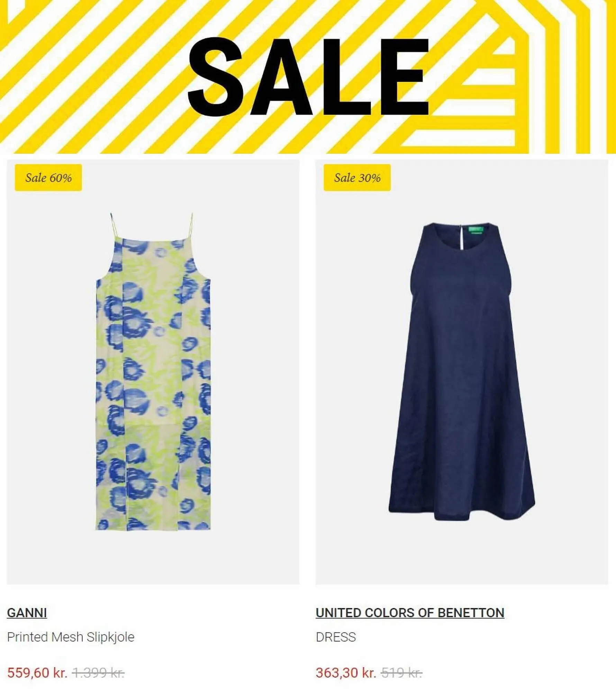Screen dimensions: 616x692
Task: Select the DRESS product title
Action: click(x=336, y=637)
